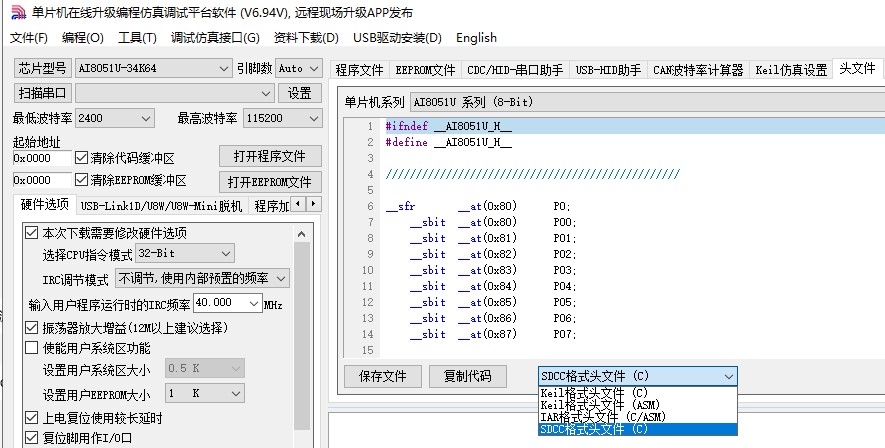The image size is (885, 448).
Task: Select the USB-Link1D/U8W/U8W-Mini脱机 tab
Action: pos(161,206)
